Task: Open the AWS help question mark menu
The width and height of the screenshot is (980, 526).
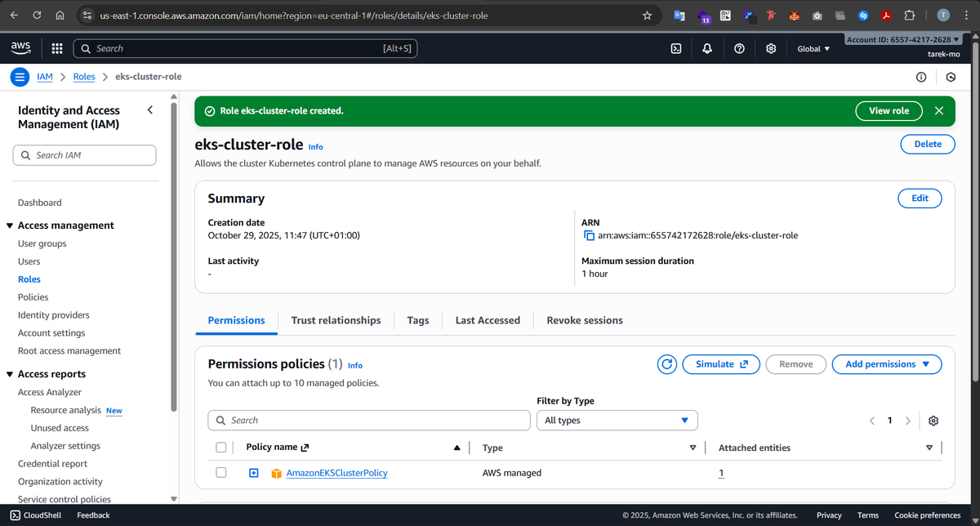Action: coord(739,49)
